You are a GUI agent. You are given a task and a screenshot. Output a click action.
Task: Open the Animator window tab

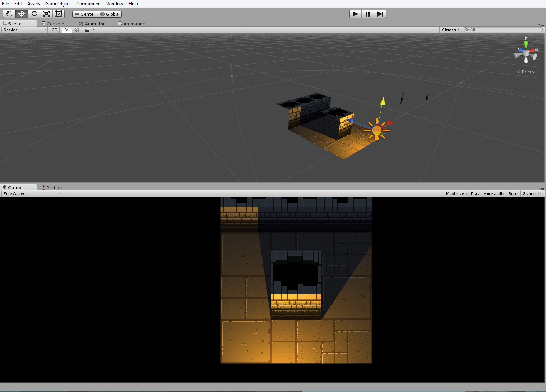[92, 23]
